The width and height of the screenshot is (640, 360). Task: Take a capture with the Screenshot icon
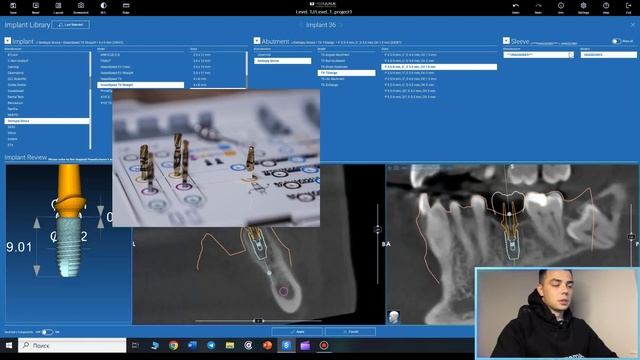[81, 6]
